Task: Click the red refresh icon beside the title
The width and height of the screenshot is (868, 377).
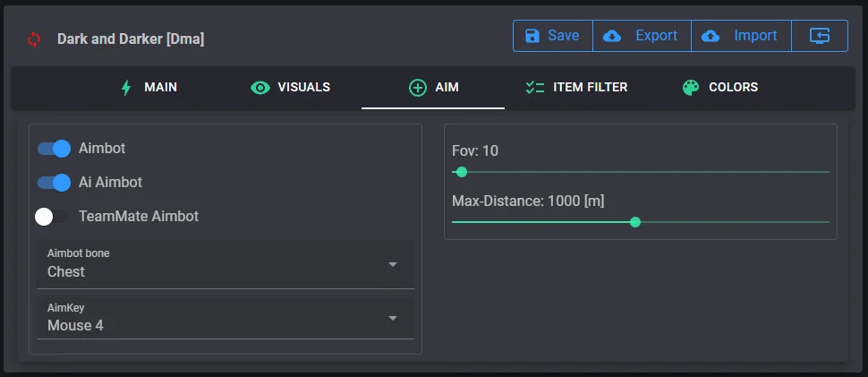Action: (x=34, y=39)
